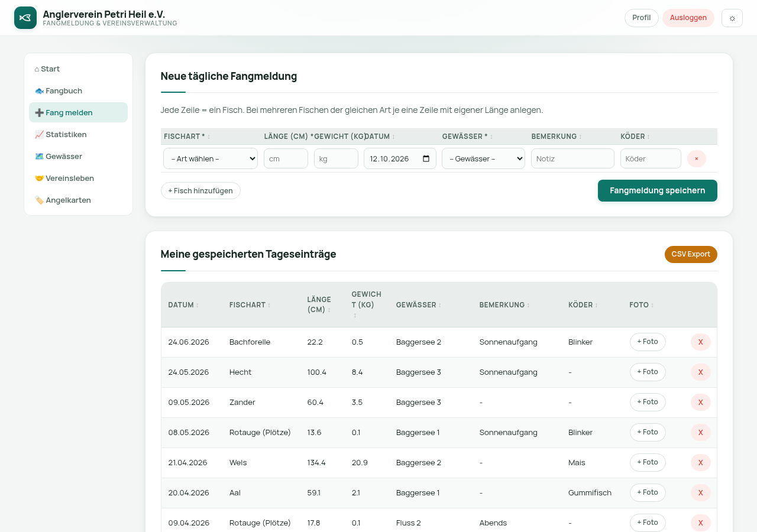This screenshot has width=757, height=532.
Task: Select Fang melden in the sidebar
Action: tap(78, 112)
